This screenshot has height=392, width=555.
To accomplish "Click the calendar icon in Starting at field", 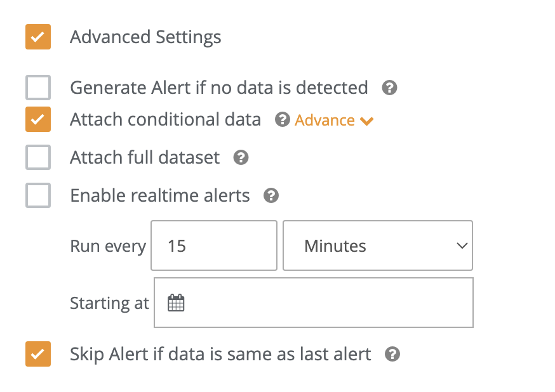I will [176, 303].
